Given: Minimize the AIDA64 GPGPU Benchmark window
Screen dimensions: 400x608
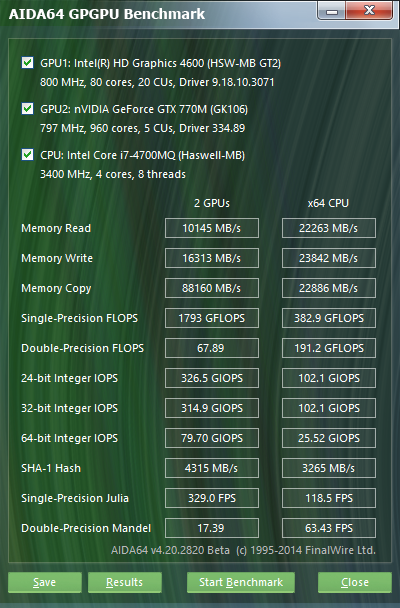Looking at the screenshot, I should pos(331,11).
